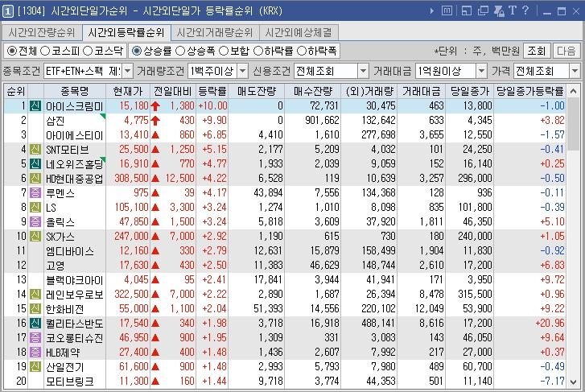Click the 신 badge next to HD현대중공업
The image size is (585, 392).
click(x=35, y=179)
